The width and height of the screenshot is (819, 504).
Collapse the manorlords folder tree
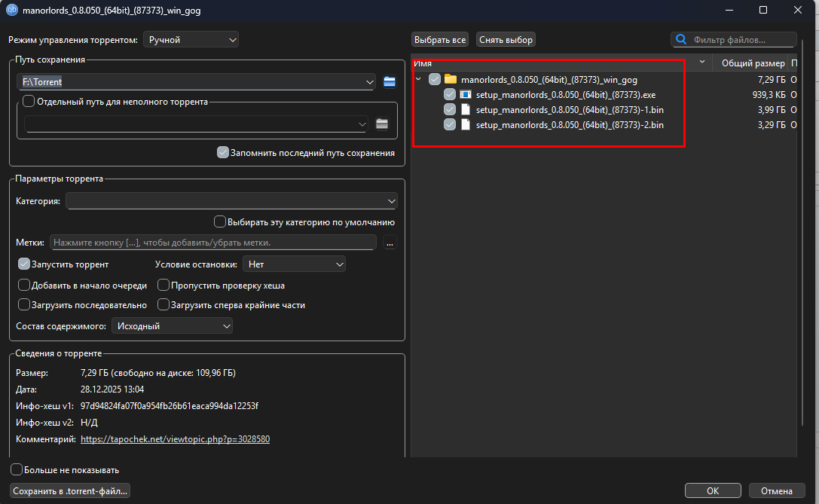click(419, 79)
